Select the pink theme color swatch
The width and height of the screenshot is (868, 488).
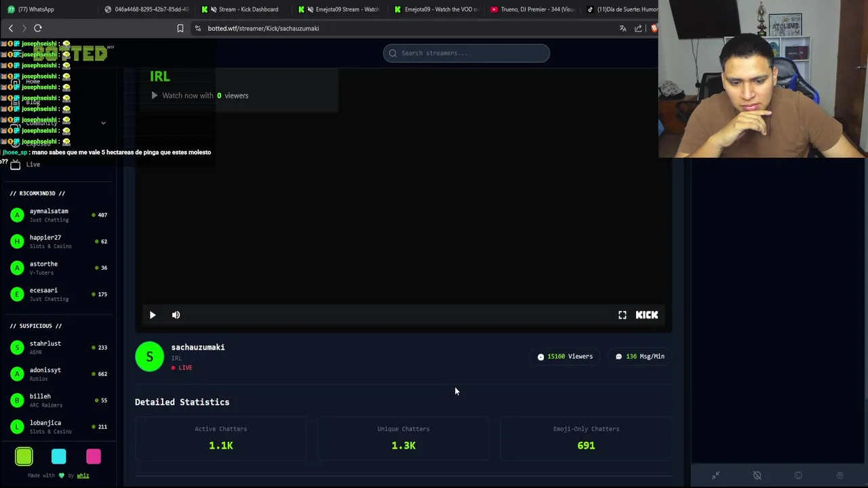(94, 457)
